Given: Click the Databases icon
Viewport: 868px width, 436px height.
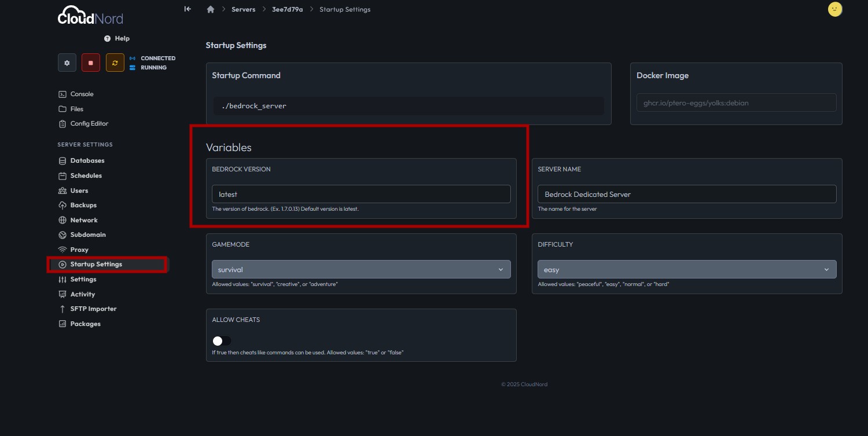Looking at the screenshot, I should [x=62, y=160].
